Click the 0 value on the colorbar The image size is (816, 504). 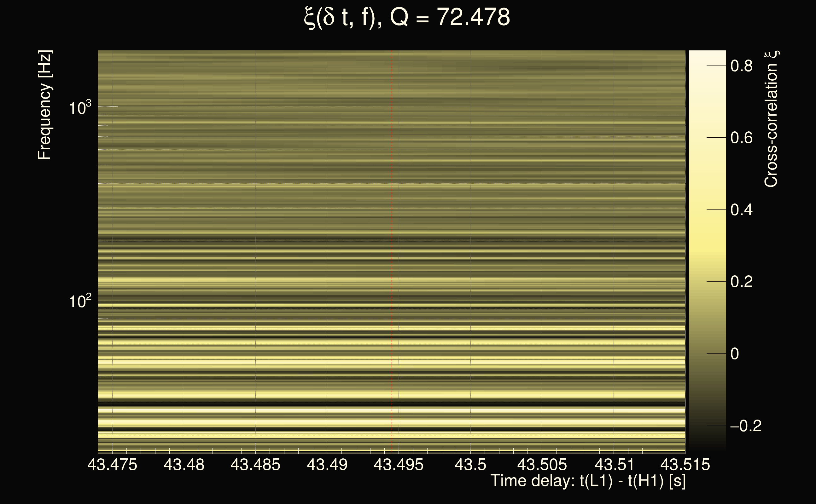[735, 354]
